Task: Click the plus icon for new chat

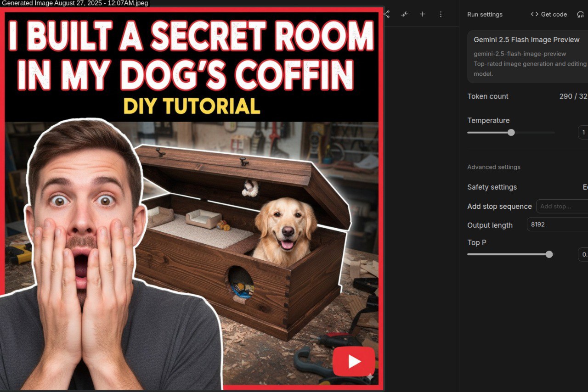Action: tap(423, 14)
